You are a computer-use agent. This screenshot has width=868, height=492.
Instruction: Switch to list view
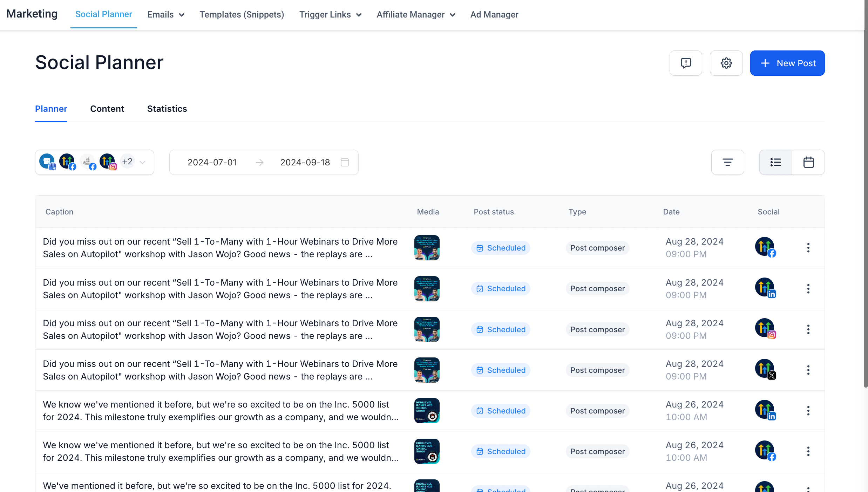pos(775,162)
